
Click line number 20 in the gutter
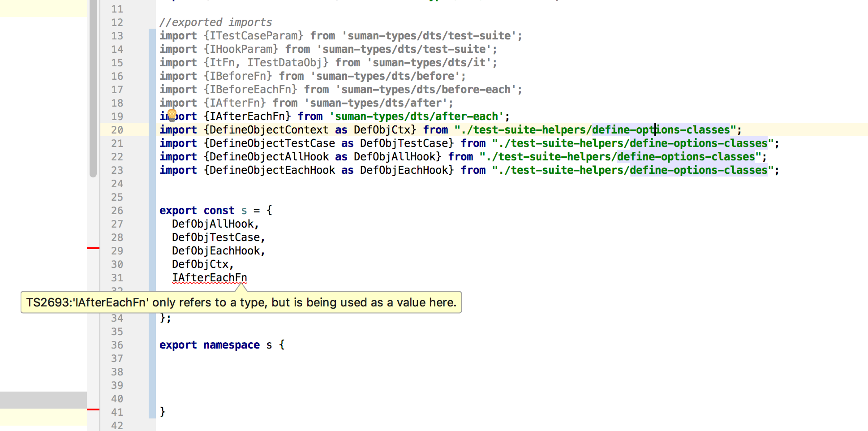click(117, 130)
